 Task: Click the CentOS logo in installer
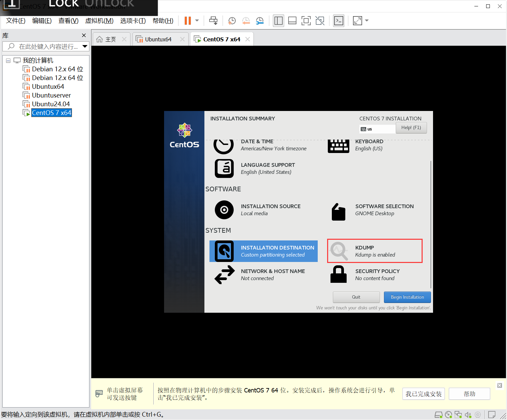pyautogui.click(x=185, y=136)
